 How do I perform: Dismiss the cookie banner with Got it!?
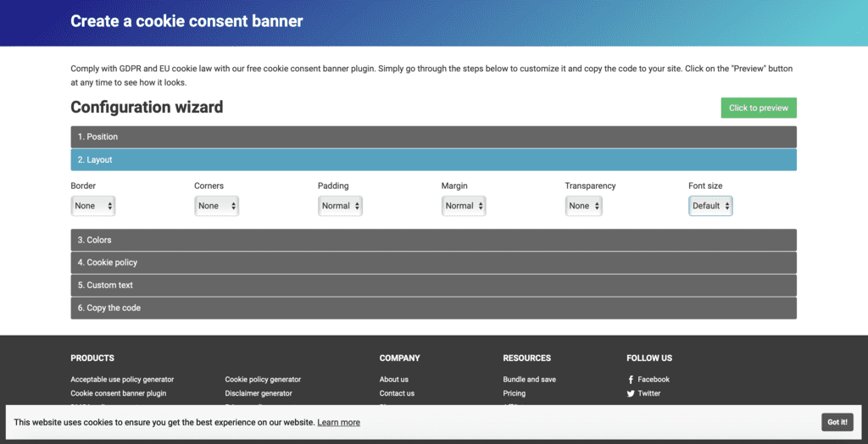click(x=837, y=422)
